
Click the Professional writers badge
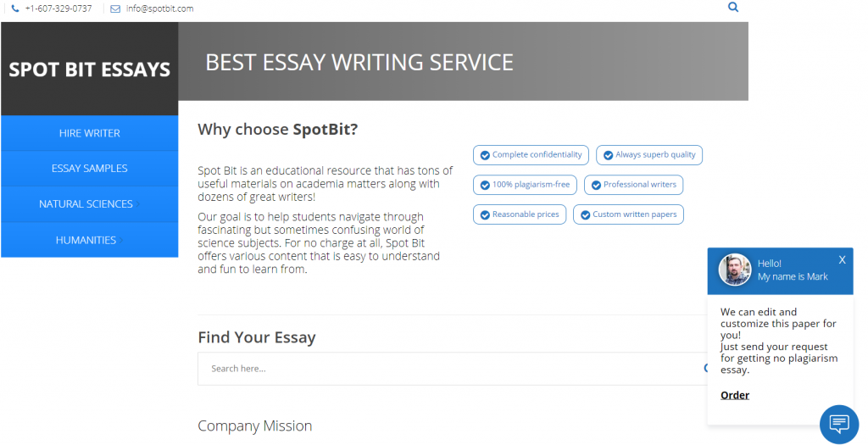(x=634, y=185)
